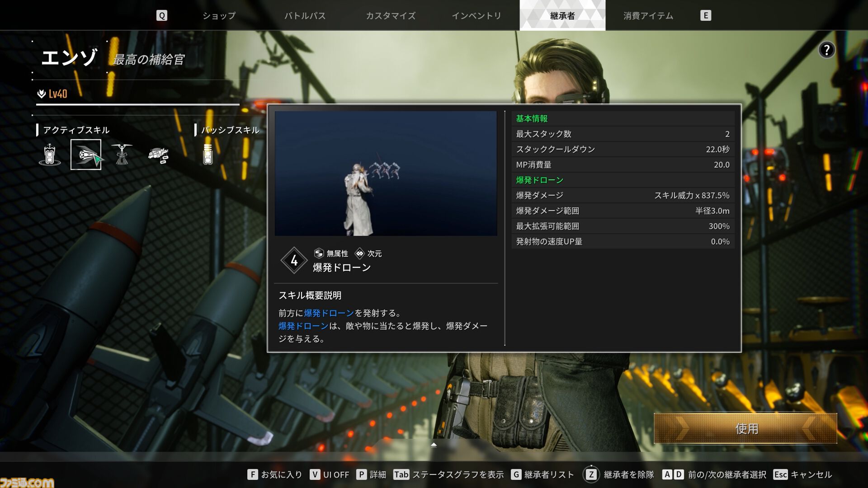The width and height of the screenshot is (868, 488).
Task: Click the 次元 dimension type icon
Action: 359,253
